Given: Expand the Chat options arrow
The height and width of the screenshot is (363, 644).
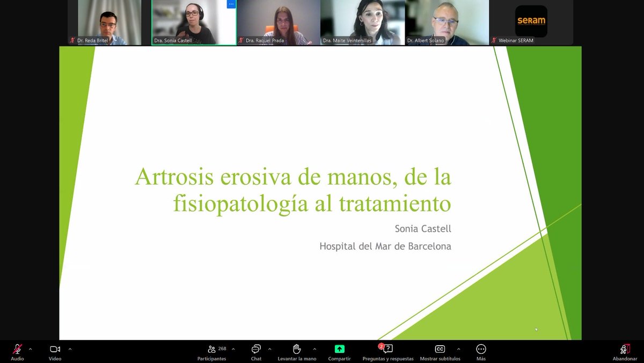Looking at the screenshot, I should [x=269, y=349].
